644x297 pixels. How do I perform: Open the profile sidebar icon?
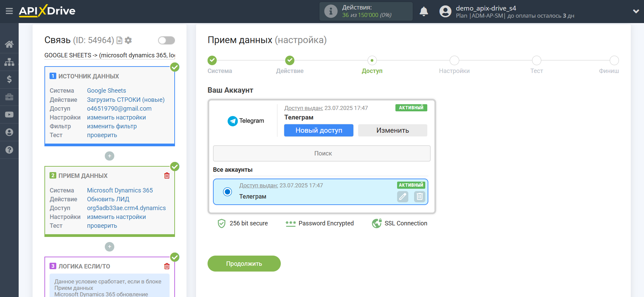pyautogui.click(x=9, y=132)
